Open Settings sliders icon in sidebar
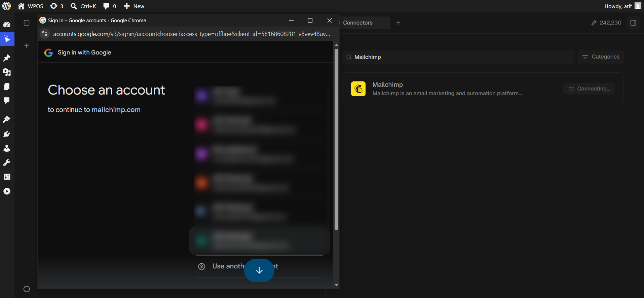Screen dimensions: 644x298 (7, 177)
